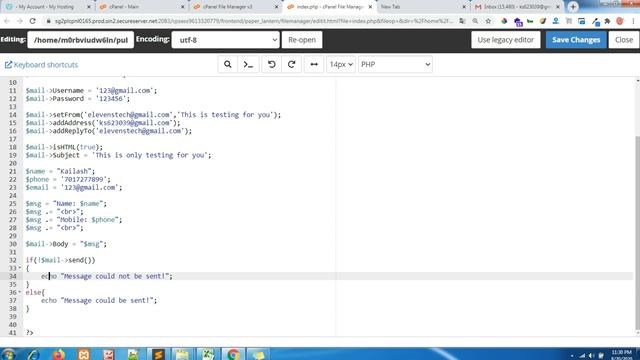Open the PHP language mode dropdown
Screen dimensions: 640x360
(395, 64)
